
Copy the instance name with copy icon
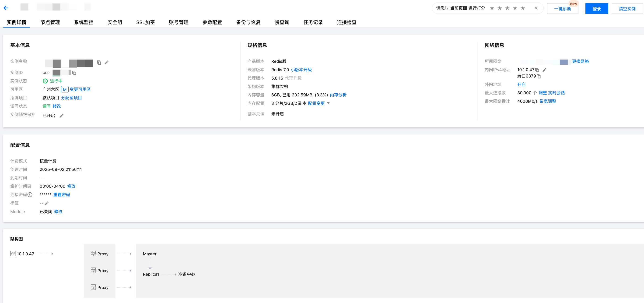[x=99, y=63]
